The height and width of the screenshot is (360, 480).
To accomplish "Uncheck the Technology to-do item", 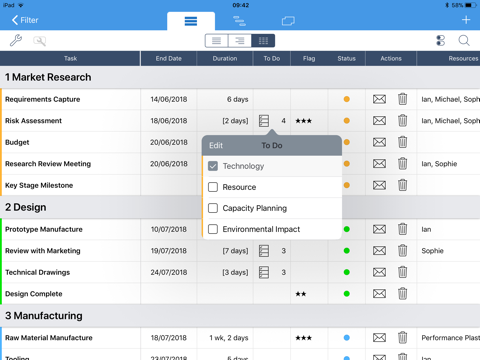I will [213, 166].
